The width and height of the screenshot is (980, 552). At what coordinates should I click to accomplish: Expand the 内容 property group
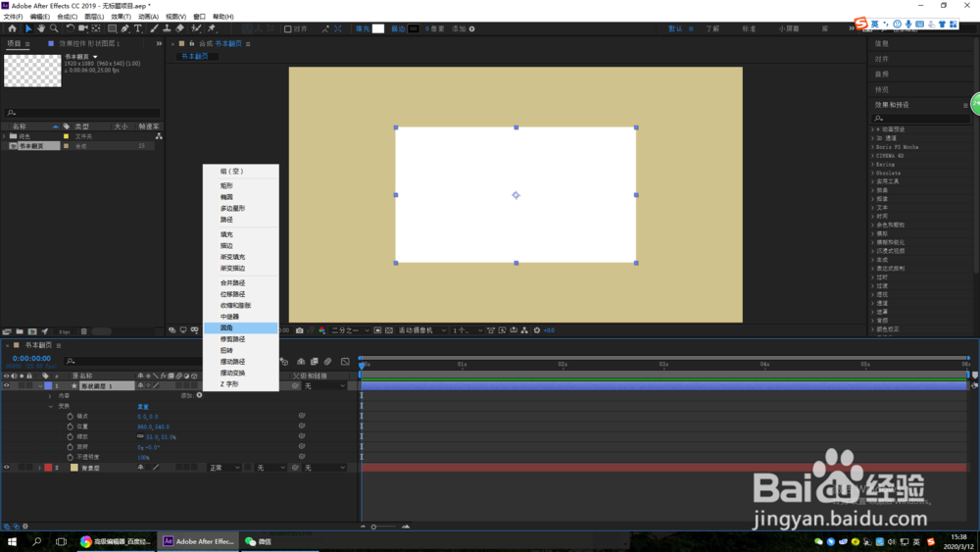click(x=51, y=396)
